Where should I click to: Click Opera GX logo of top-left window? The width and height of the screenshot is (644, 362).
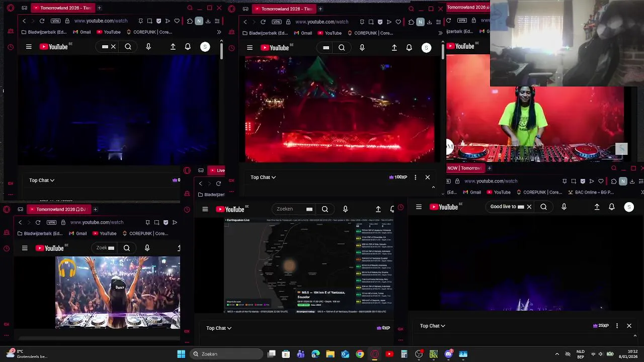coord(11,8)
